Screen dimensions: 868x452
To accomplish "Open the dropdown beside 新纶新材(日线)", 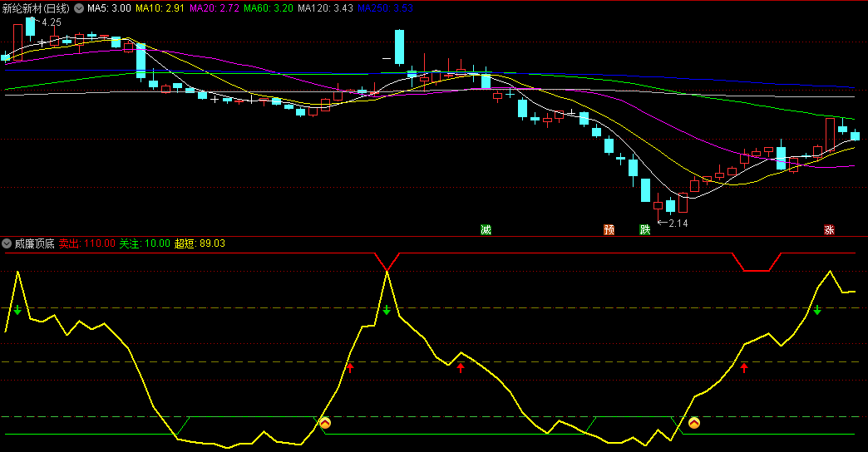I will pyautogui.click(x=79, y=7).
